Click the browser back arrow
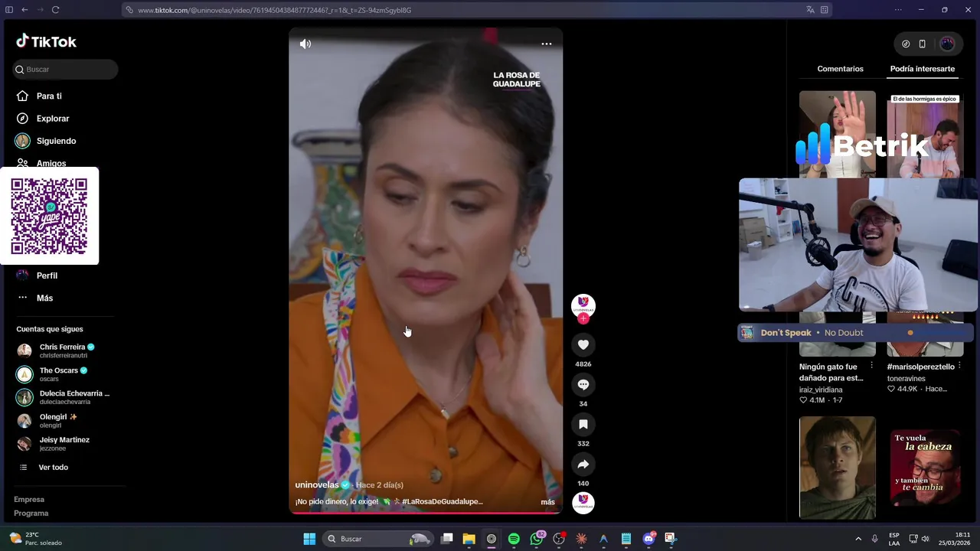 point(24,10)
